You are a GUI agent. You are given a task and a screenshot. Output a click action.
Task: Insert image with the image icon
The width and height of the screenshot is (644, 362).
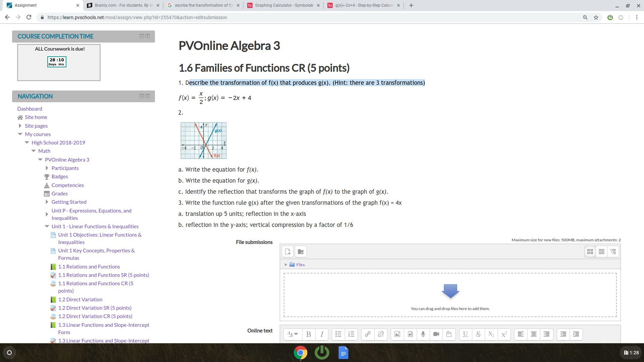click(397, 334)
